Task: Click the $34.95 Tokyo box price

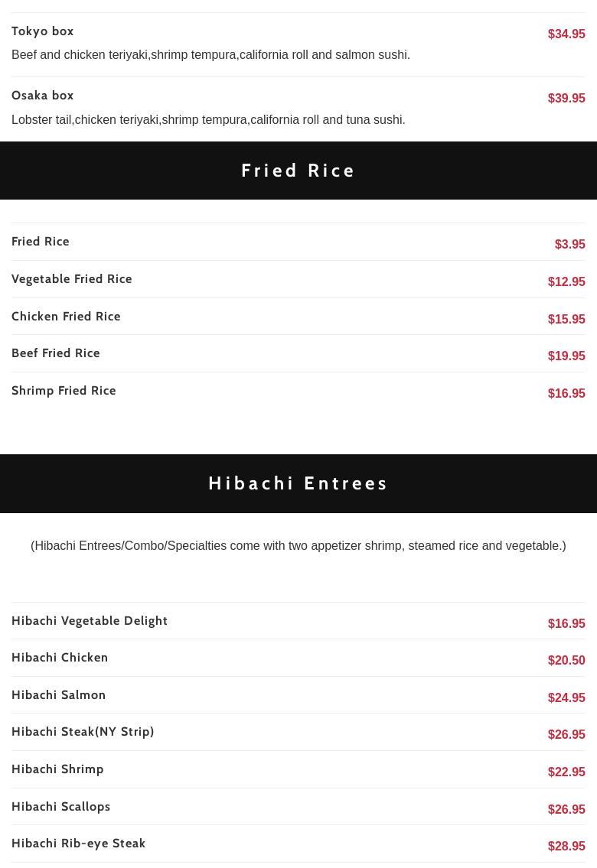Action: (x=566, y=34)
